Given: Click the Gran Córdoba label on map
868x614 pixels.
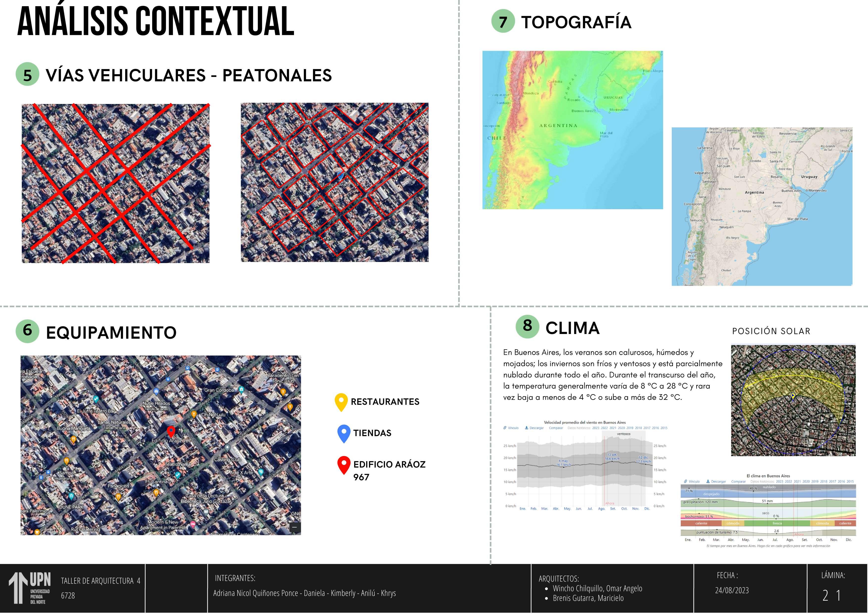Looking at the screenshot, I should coord(219,390).
